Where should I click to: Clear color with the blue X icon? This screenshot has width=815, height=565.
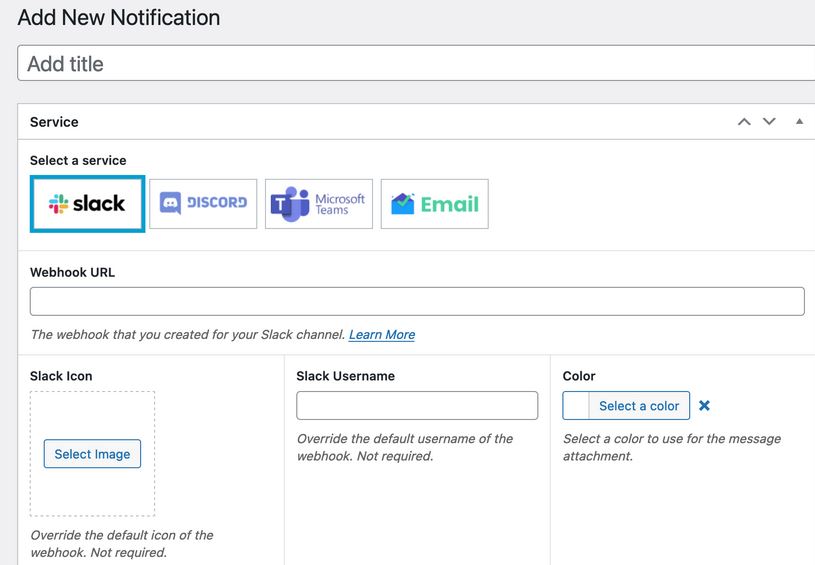point(704,405)
